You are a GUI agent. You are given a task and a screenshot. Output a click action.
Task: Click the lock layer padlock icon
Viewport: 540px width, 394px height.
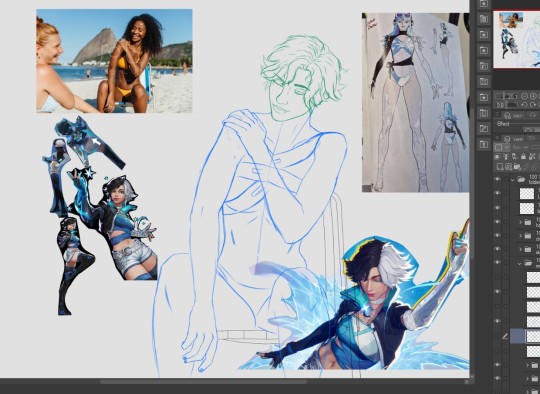(x=523, y=157)
